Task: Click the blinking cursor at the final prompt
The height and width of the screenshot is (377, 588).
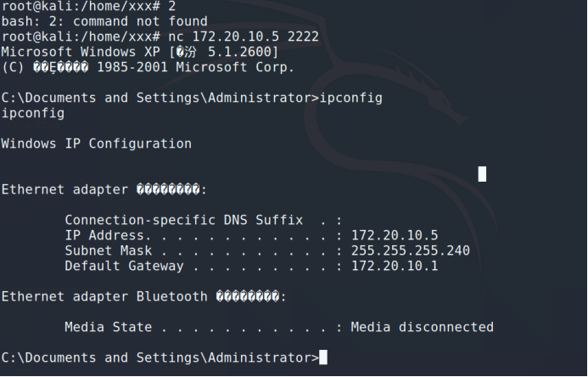Action: pos(323,358)
